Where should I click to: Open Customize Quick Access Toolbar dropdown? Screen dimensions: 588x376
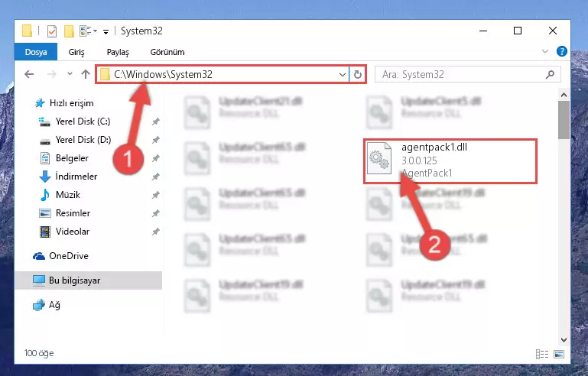click(x=106, y=32)
